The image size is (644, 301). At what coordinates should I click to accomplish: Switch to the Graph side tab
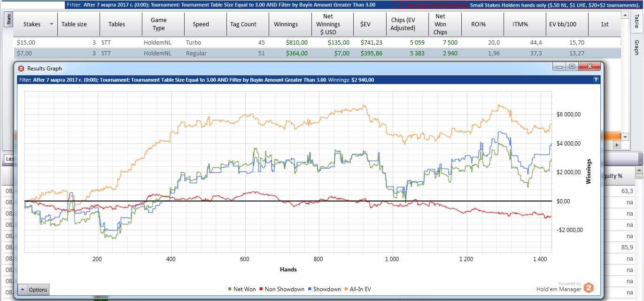[x=636, y=47]
